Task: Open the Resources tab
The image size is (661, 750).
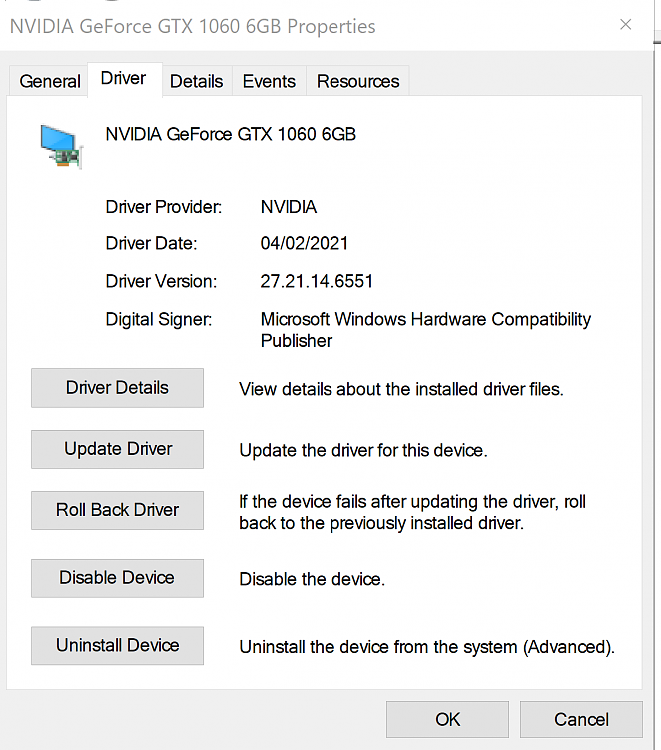Action: [x=358, y=81]
